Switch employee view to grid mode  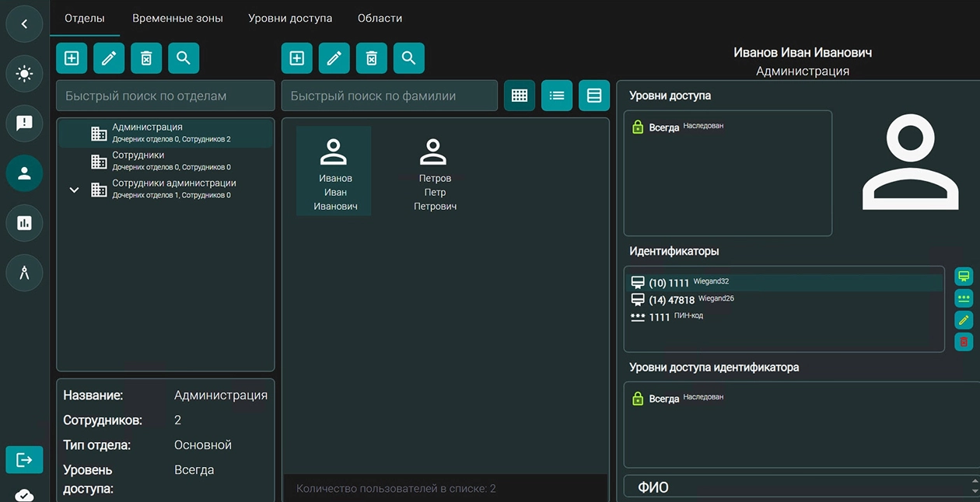pos(520,96)
